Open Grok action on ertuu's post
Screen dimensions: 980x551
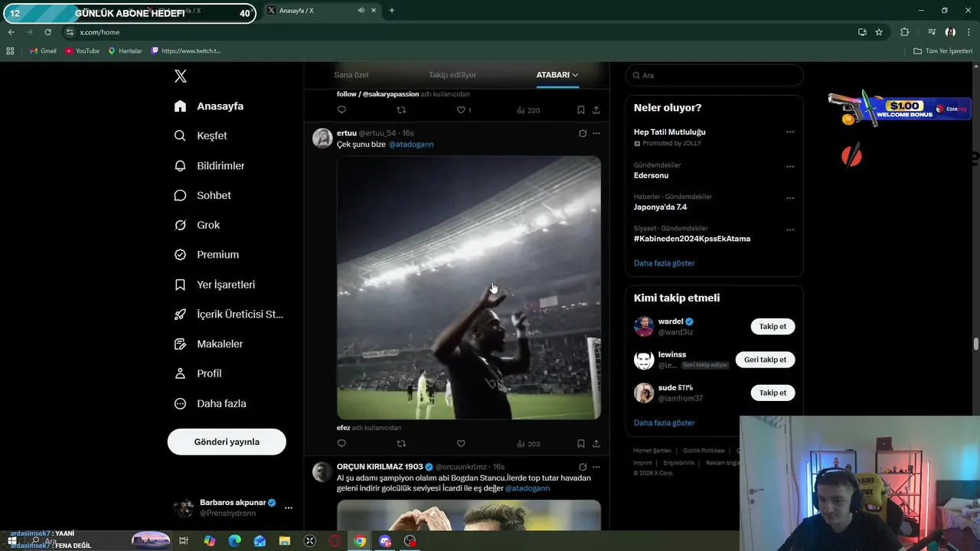click(x=583, y=133)
